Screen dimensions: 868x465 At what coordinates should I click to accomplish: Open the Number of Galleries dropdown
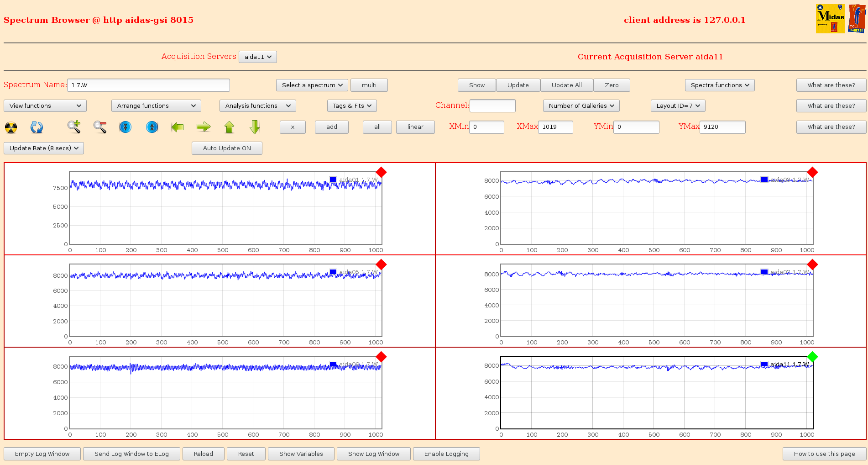tap(581, 106)
